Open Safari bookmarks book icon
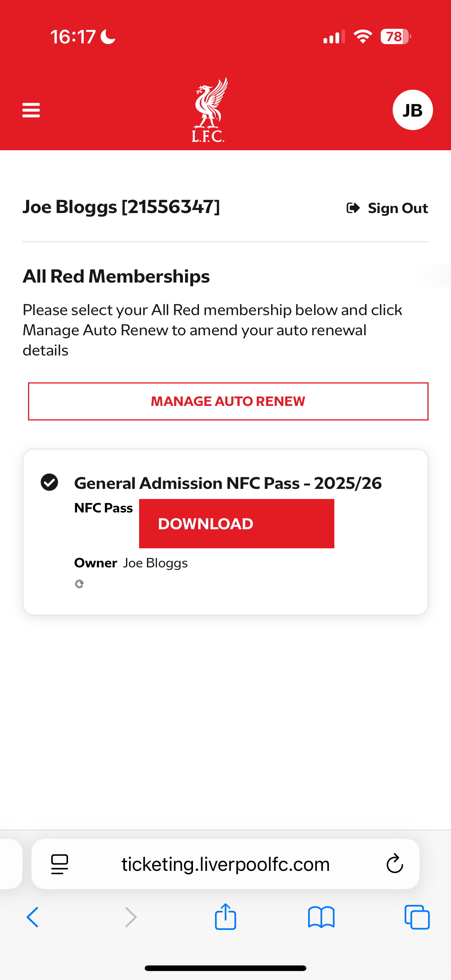451x980 pixels. [x=321, y=917]
